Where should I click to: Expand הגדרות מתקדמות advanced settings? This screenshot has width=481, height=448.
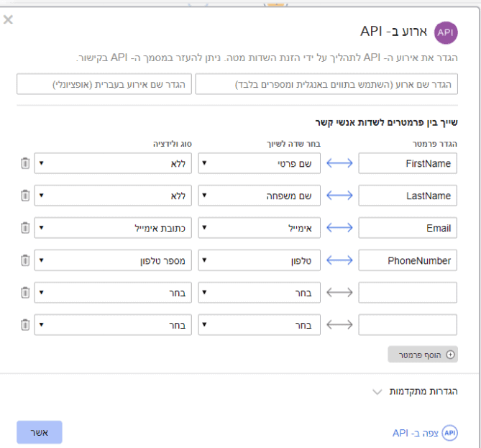pos(415,391)
